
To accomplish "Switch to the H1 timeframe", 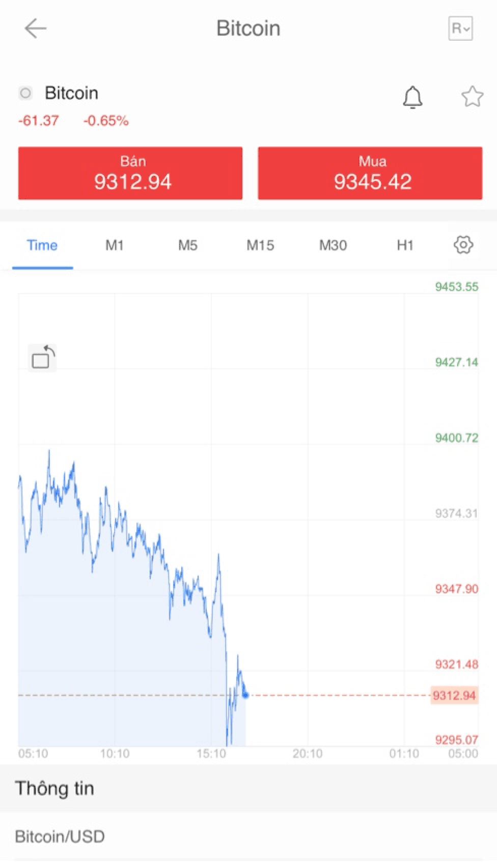I will [405, 245].
